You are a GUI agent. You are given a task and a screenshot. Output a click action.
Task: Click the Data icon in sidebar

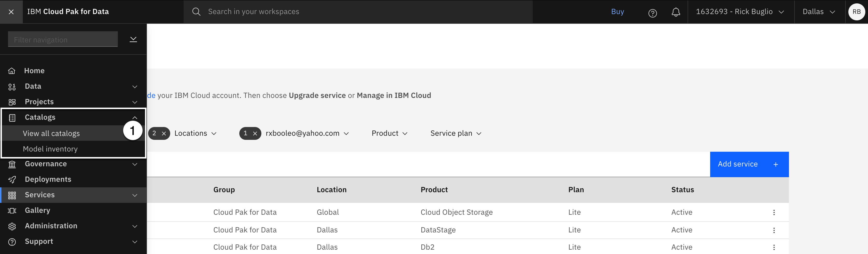[x=12, y=87]
